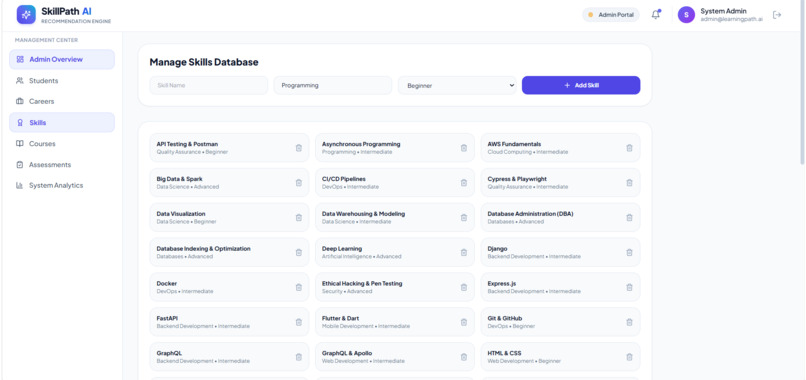
Task: Click the Data Visualization title
Action: tap(181, 213)
